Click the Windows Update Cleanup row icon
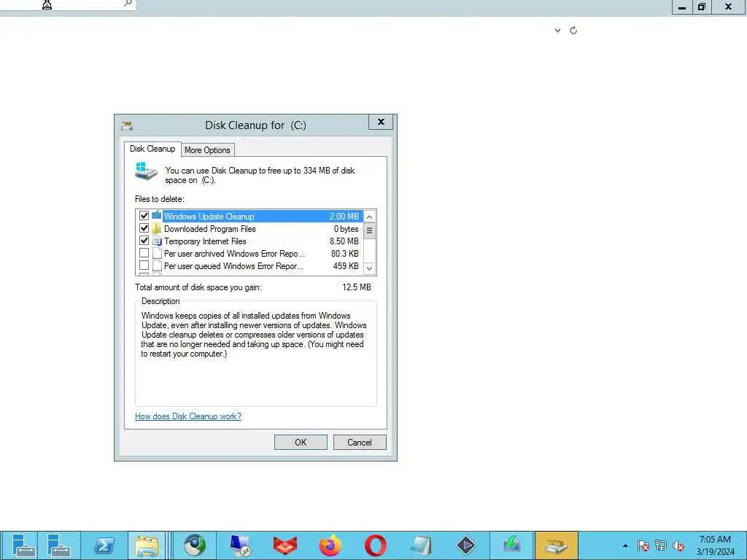The image size is (747, 560). [157, 216]
